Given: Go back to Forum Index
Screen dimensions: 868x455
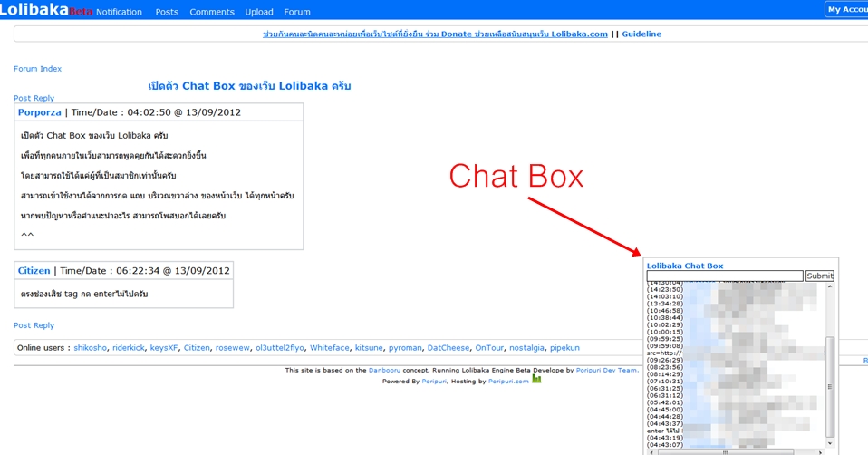Looking at the screenshot, I should (38, 69).
